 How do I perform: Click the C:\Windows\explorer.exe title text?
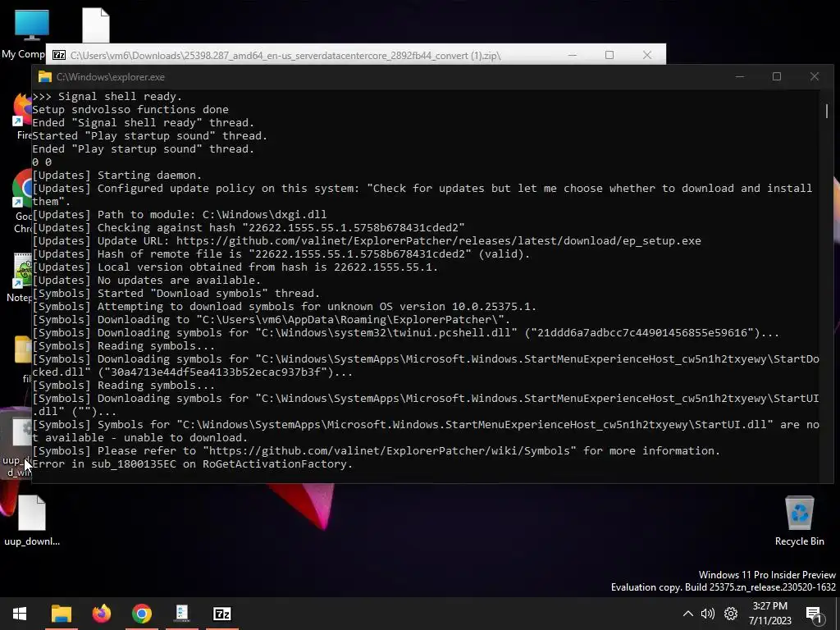(x=111, y=77)
